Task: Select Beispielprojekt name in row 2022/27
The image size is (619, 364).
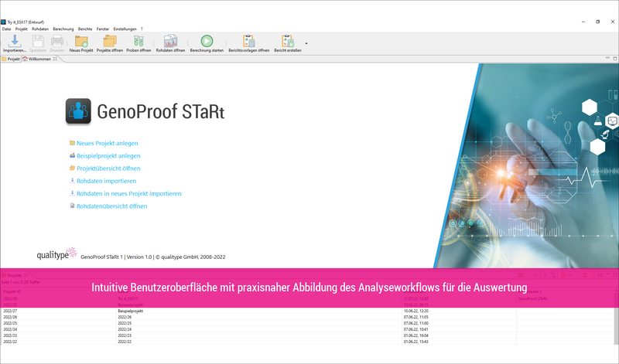Action: click(130, 311)
